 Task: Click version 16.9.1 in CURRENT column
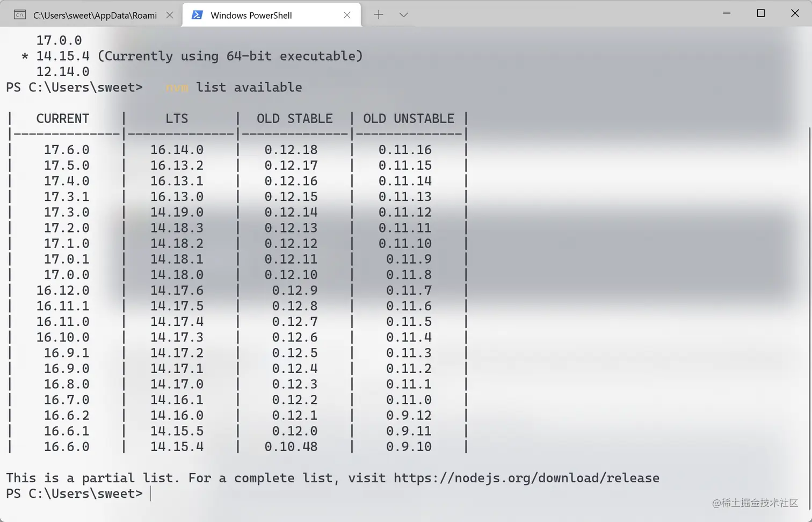point(67,353)
